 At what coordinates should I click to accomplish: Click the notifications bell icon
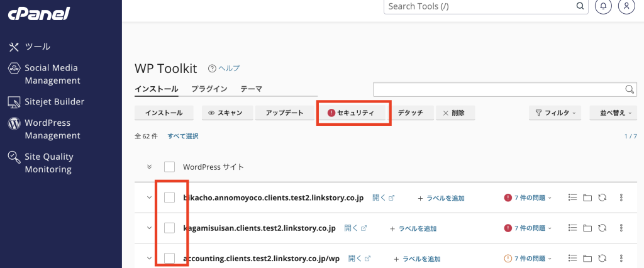(603, 6)
